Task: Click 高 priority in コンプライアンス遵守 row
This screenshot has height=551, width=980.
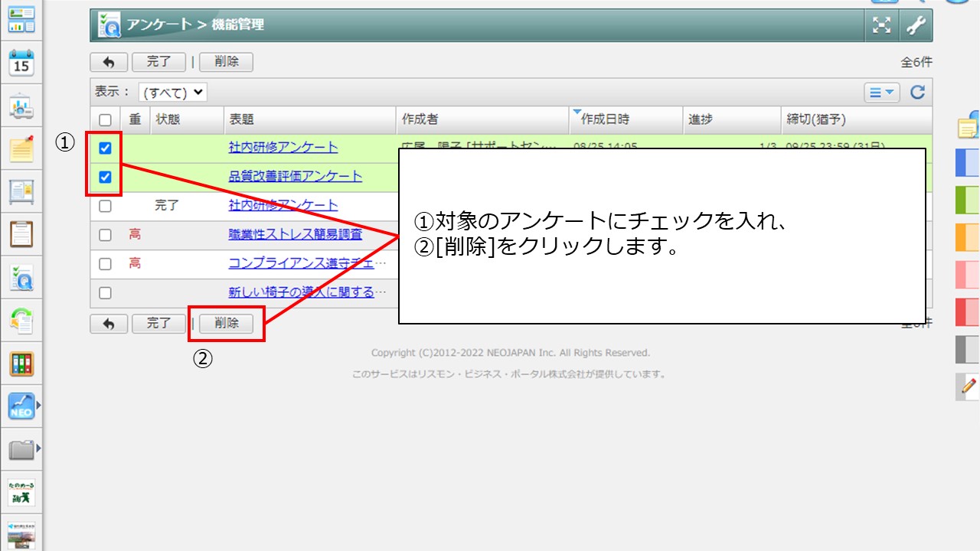Action: point(135,264)
